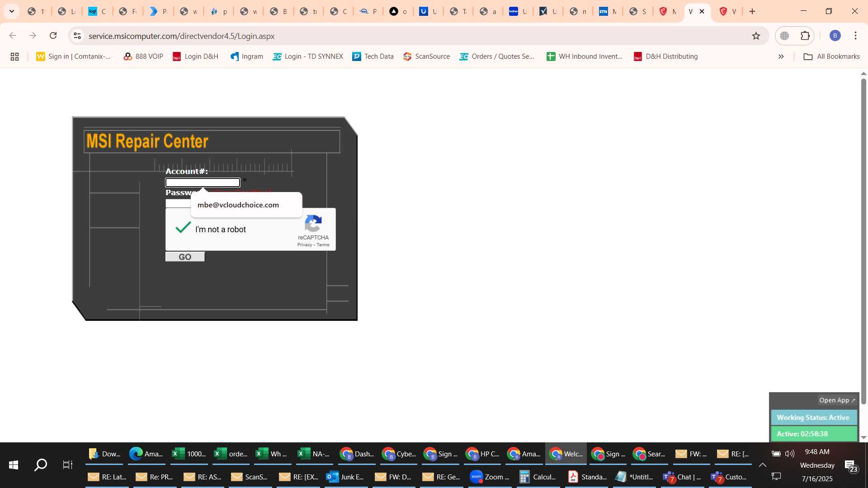Open D&H Distributing bookmark
Image resolution: width=868 pixels, height=488 pixels.
[665, 56]
